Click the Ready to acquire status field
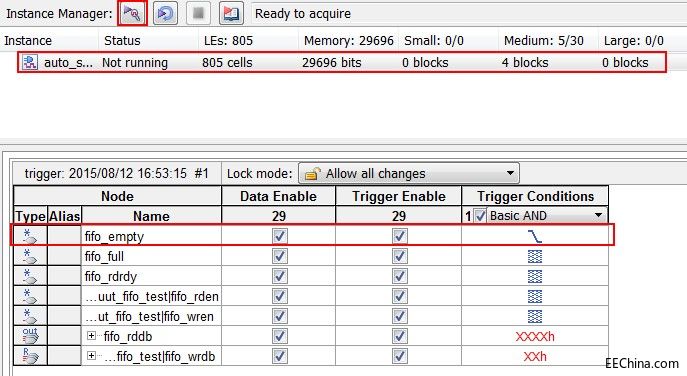The width and height of the screenshot is (687, 376). point(469,14)
